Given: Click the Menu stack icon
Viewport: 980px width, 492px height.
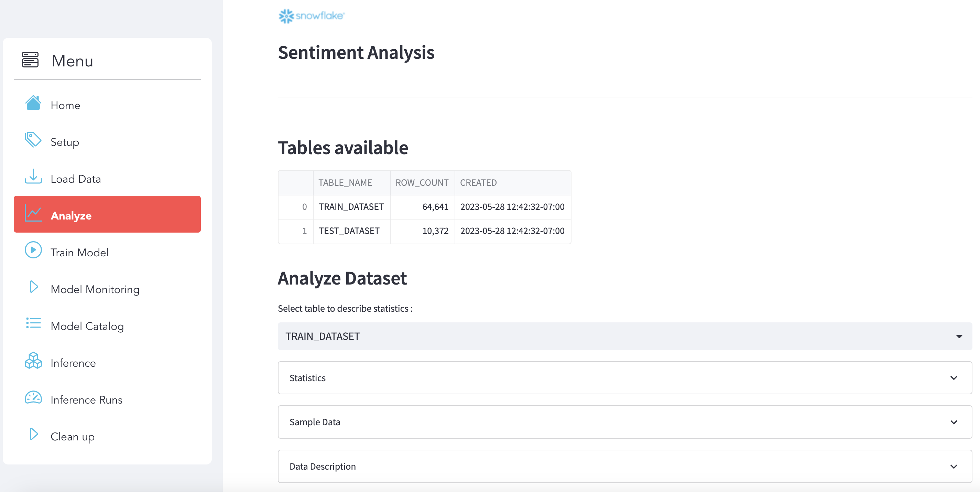Looking at the screenshot, I should click(30, 60).
